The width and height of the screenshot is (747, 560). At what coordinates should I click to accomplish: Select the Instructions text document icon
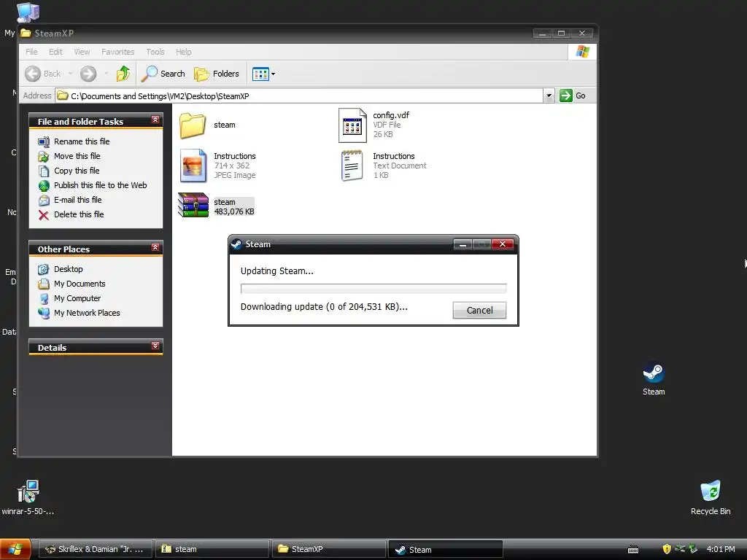pos(352,166)
